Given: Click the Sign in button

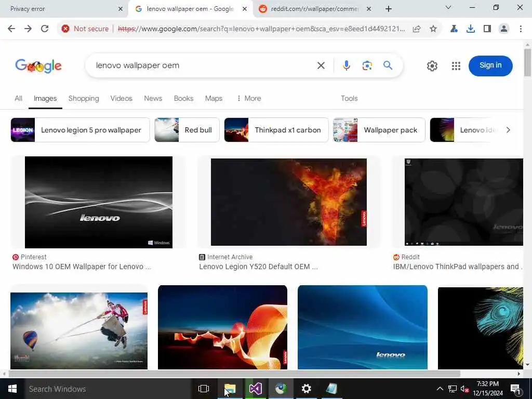Looking at the screenshot, I should [x=490, y=65].
